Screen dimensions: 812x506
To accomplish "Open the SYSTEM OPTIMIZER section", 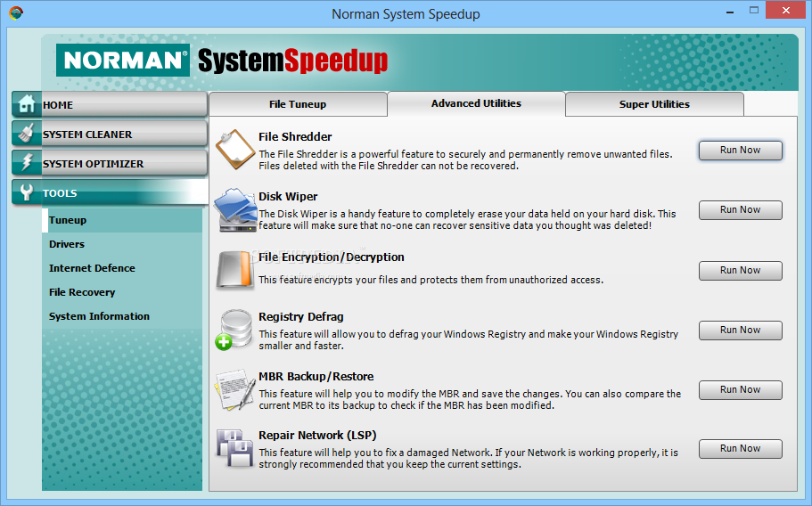I will 110,164.
